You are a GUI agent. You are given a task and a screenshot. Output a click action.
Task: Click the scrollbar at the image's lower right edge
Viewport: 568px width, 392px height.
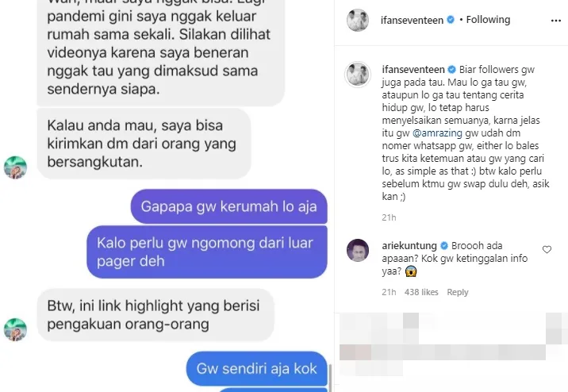pyautogui.click(x=329, y=378)
